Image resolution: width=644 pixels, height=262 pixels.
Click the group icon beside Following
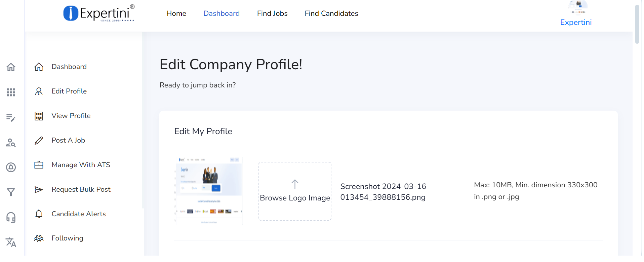coord(39,238)
